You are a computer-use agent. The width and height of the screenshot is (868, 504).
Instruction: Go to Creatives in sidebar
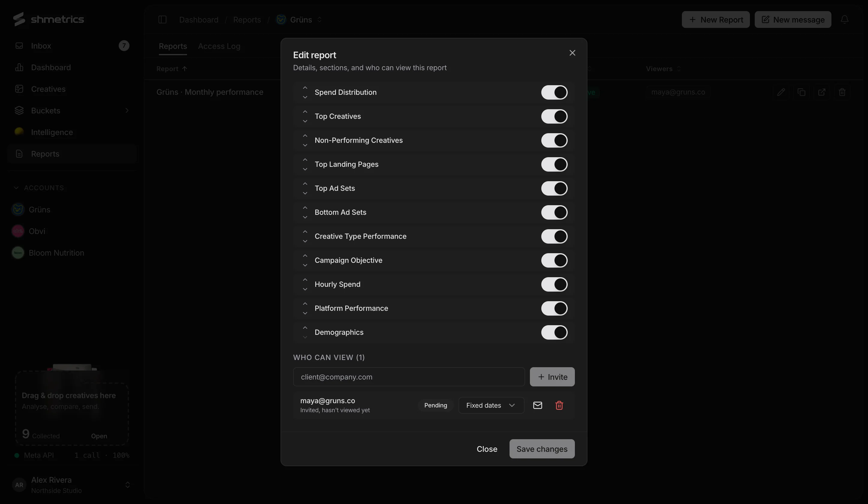72,89
